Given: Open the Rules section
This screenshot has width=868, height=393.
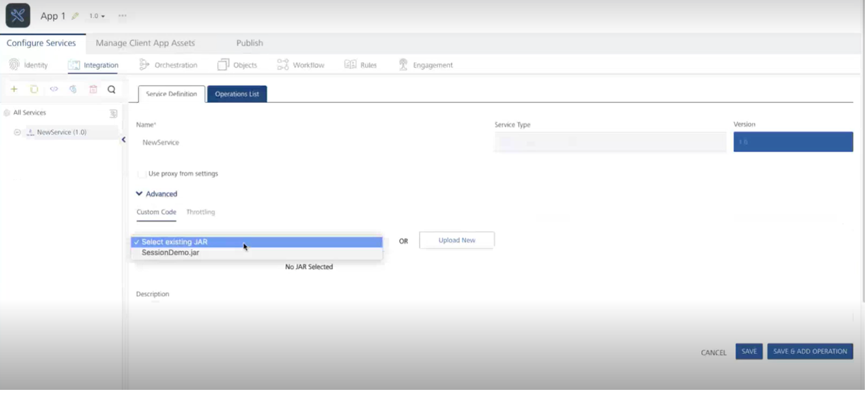Looking at the screenshot, I should [x=361, y=65].
